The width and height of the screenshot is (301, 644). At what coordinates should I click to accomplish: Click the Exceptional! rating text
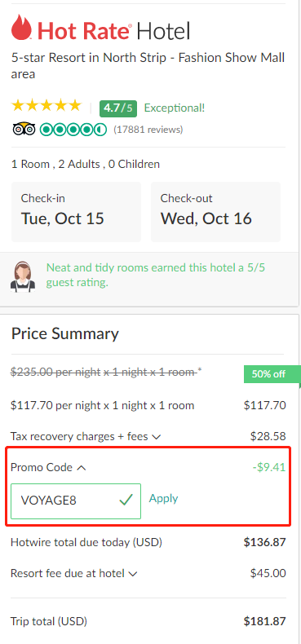click(x=175, y=108)
